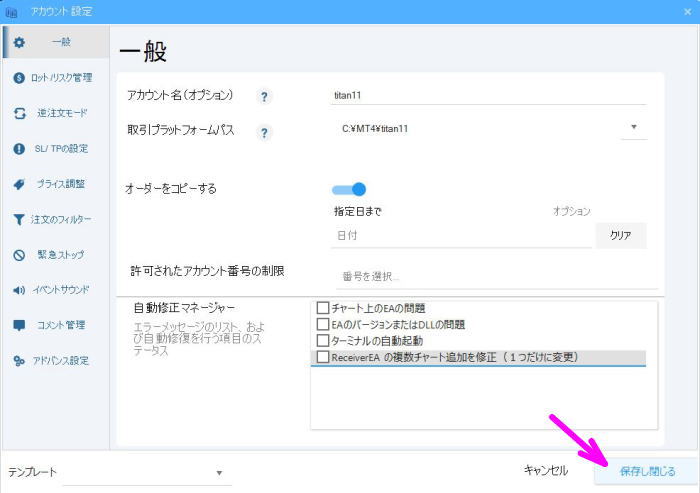
Task: Click the speech bubble icon for コメント管理
Action: pyautogui.click(x=19, y=326)
